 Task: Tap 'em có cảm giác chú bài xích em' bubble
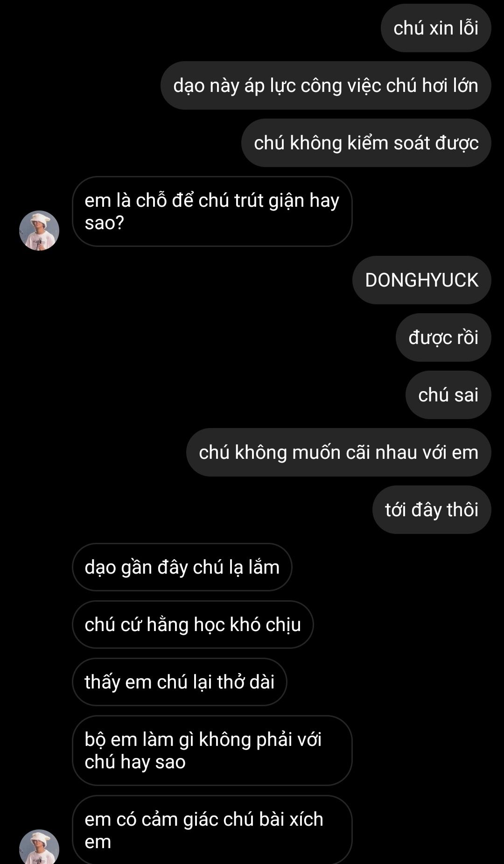pos(212,829)
